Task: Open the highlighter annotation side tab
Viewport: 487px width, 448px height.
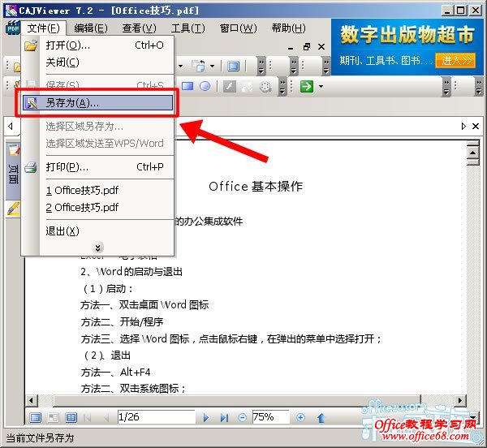Action: tap(13, 209)
